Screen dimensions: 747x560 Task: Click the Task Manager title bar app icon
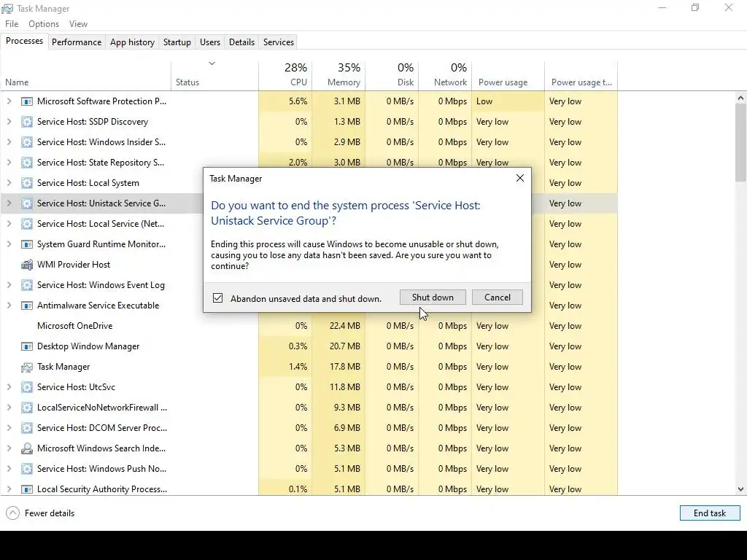pos(7,9)
